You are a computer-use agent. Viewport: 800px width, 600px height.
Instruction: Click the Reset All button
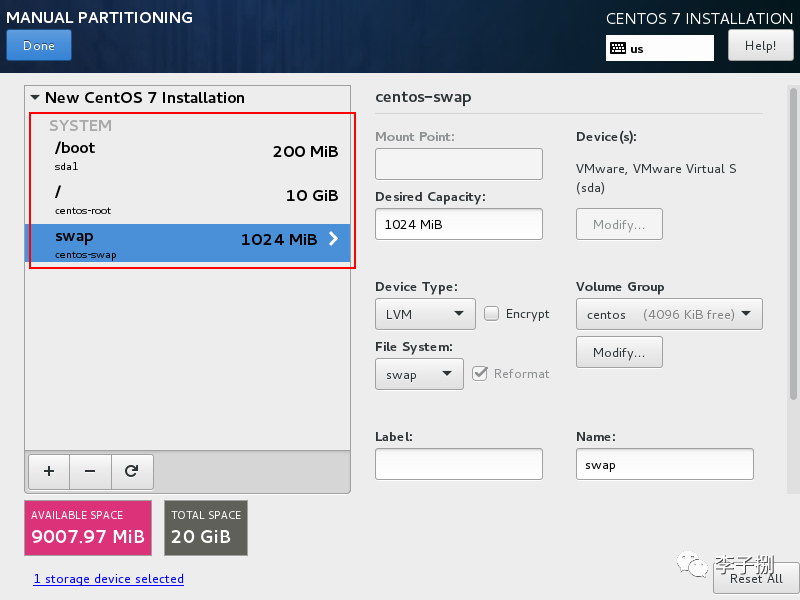(x=755, y=578)
